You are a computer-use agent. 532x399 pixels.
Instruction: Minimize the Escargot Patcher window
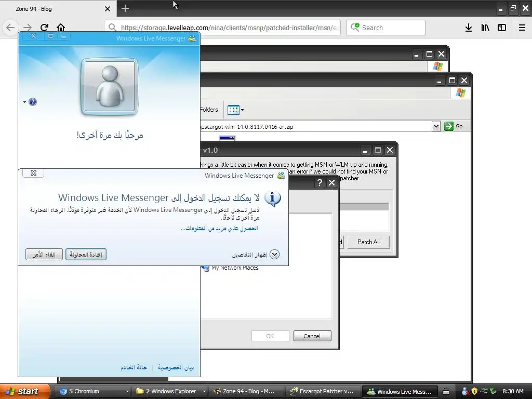pos(365,150)
